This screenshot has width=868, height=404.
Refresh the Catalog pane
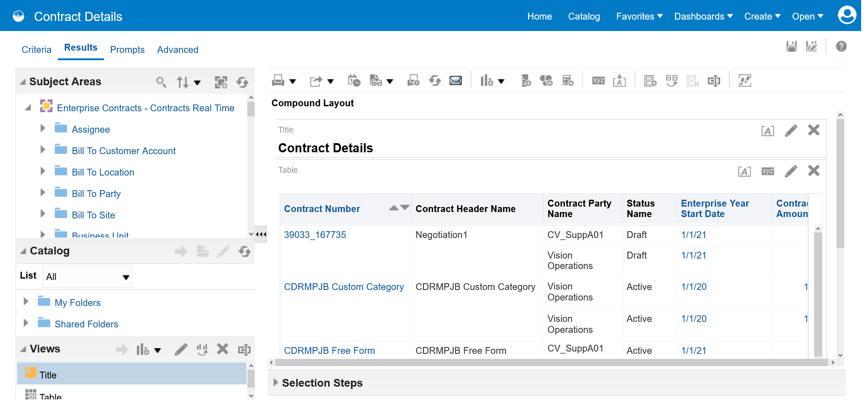tap(244, 251)
